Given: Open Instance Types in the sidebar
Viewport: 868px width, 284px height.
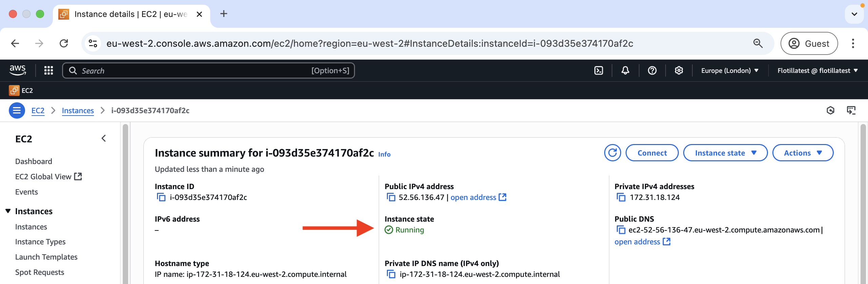Looking at the screenshot, I should [40, 242].
